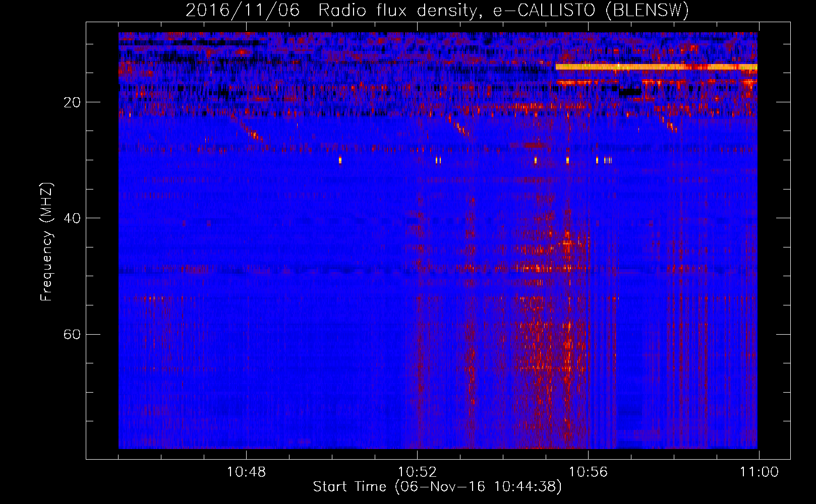
Task: Click the '10:48' time tick label
Action: tap(246, 472)
